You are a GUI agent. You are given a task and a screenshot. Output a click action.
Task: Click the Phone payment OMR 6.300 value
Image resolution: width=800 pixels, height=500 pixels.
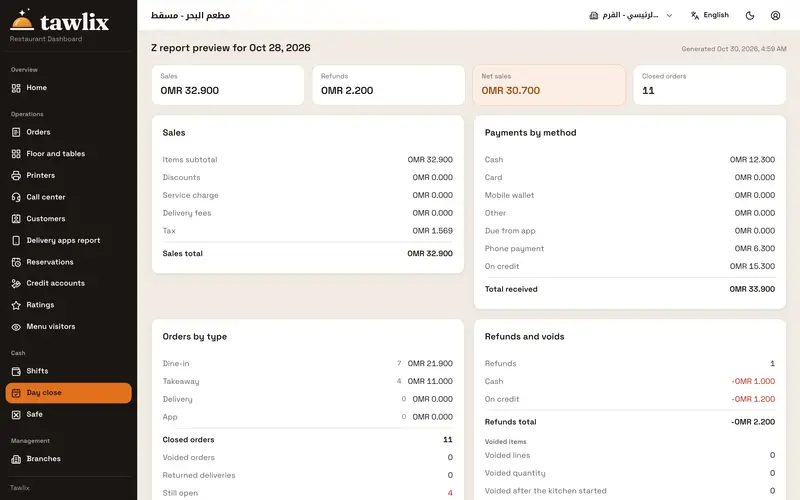[x=755, y=248]
